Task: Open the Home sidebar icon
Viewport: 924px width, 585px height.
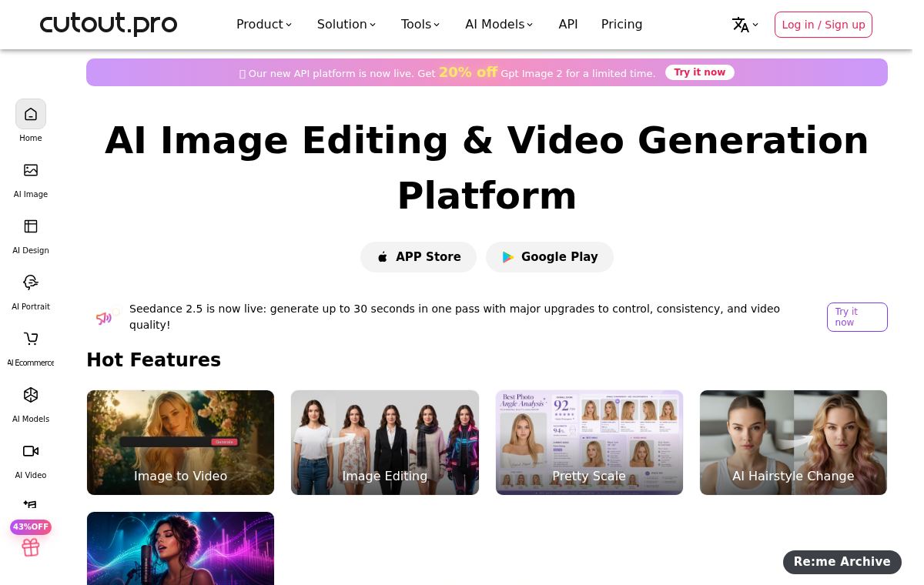Action: [x=31, y=115]
